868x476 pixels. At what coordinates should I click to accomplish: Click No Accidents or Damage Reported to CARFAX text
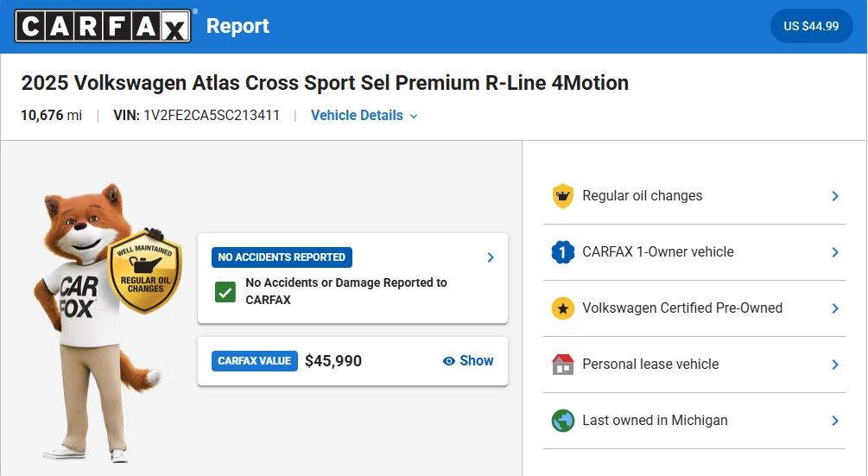346,291
